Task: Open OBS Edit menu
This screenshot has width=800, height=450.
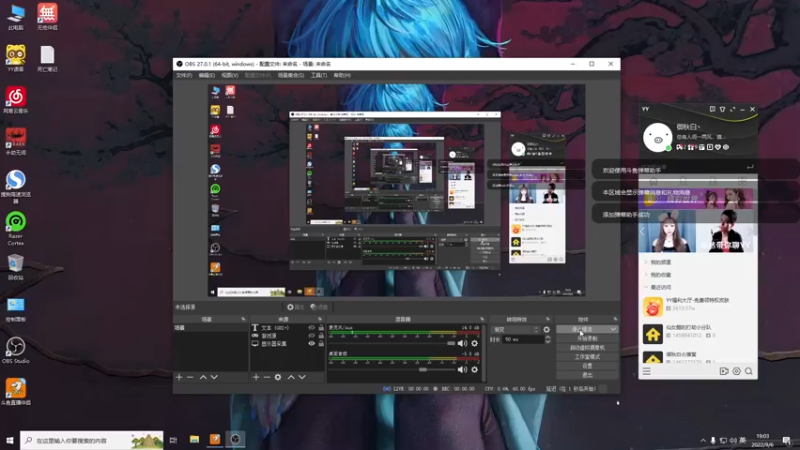Action: click(x=206, y=76)
